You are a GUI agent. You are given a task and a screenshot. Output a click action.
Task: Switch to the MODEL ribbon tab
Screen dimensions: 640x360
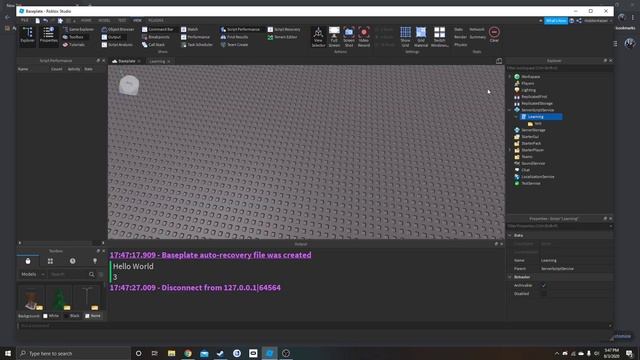click(104, 20)
